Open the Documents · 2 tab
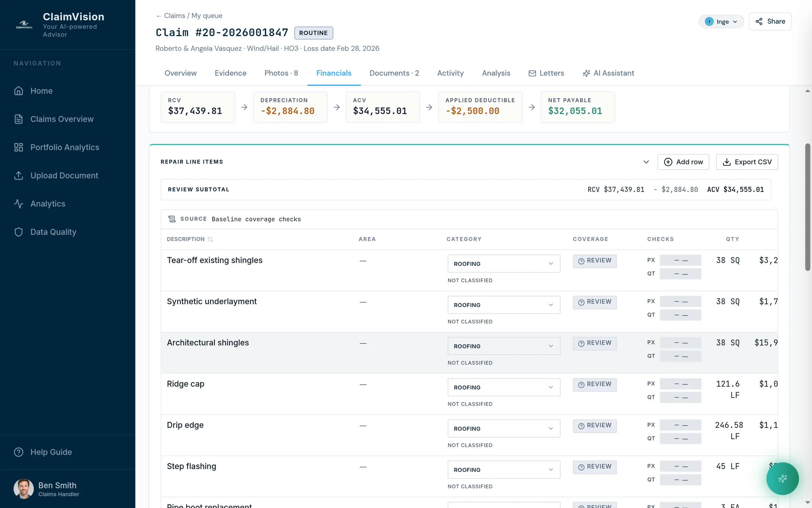 tap(394, 73)
